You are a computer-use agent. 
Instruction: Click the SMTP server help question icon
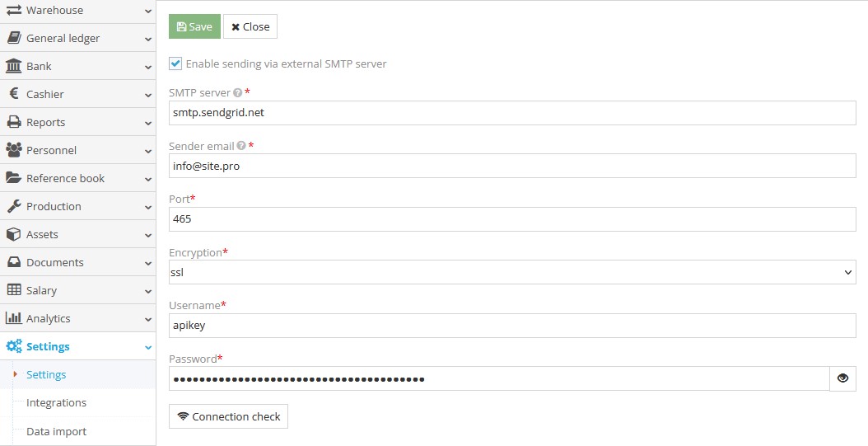(x=237, y=93)
